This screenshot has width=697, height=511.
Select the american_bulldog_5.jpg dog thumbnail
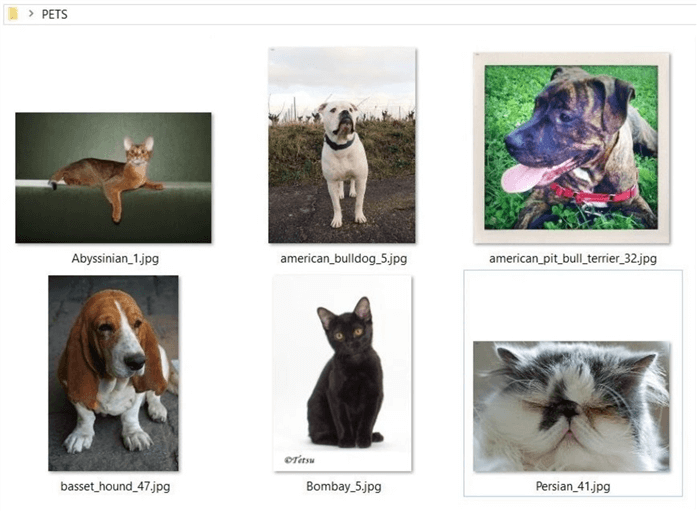pos(342,145)
